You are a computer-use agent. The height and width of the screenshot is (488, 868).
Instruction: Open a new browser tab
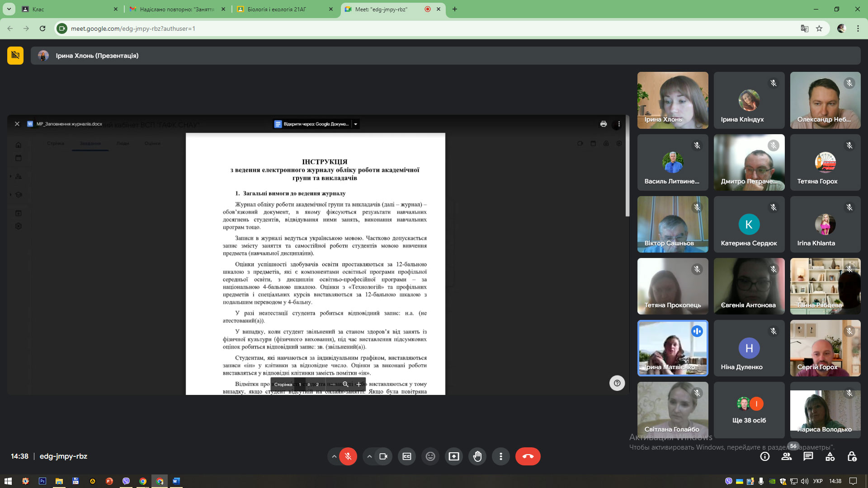tap(455, 9)
